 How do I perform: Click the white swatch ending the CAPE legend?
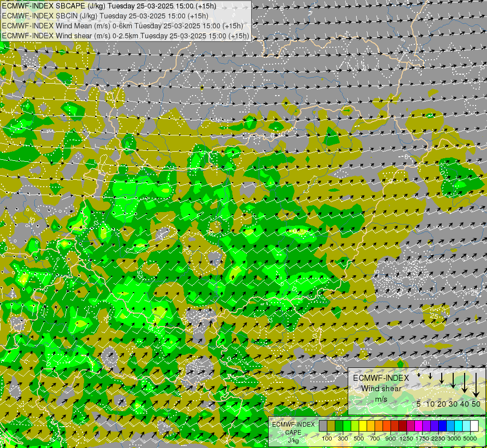tap(475, 426)
